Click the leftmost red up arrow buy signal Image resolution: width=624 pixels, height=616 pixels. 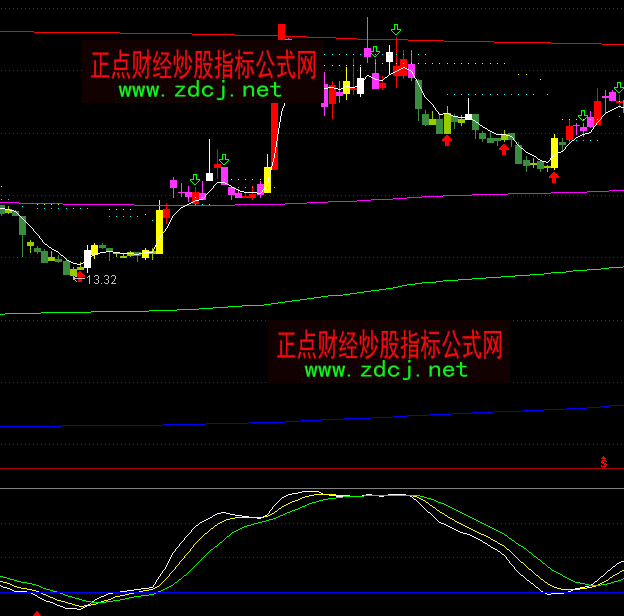pos(447,140)
